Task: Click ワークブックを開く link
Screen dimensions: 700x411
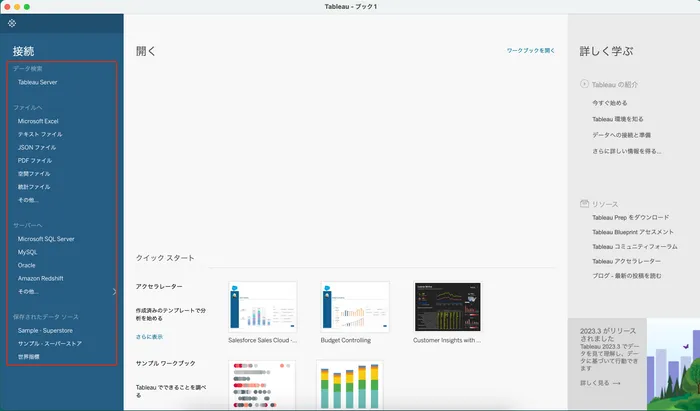Action: (530, 51)
